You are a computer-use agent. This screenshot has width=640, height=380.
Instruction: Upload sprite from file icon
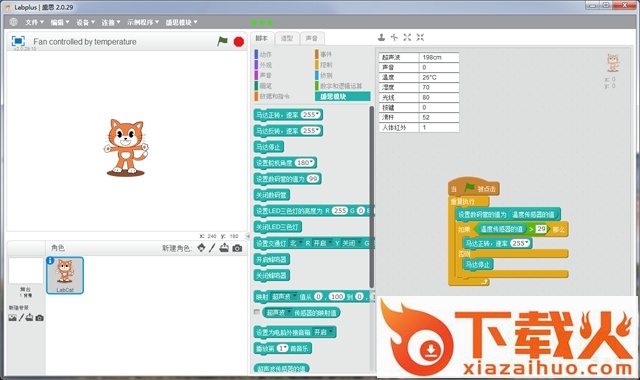point(224,248)
